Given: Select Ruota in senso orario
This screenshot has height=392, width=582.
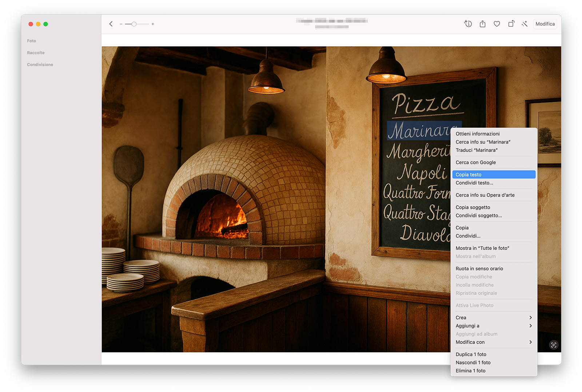Looking at the screenshot, I should click(479, 269).
